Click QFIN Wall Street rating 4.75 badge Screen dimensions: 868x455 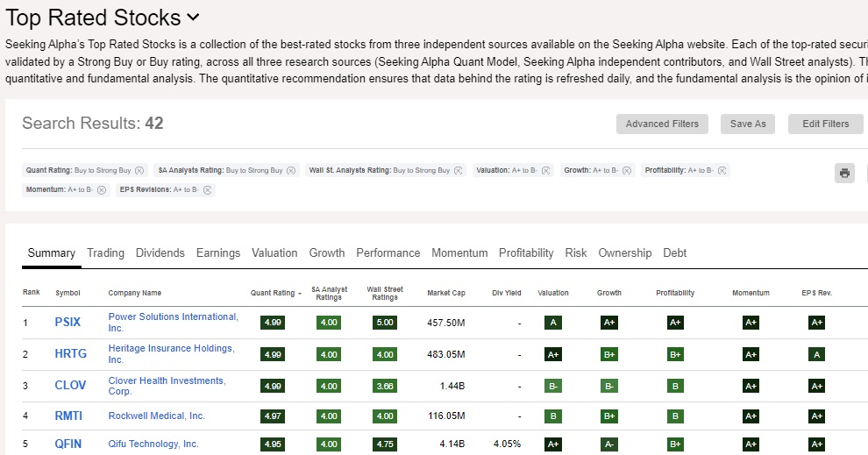point(385,444)
